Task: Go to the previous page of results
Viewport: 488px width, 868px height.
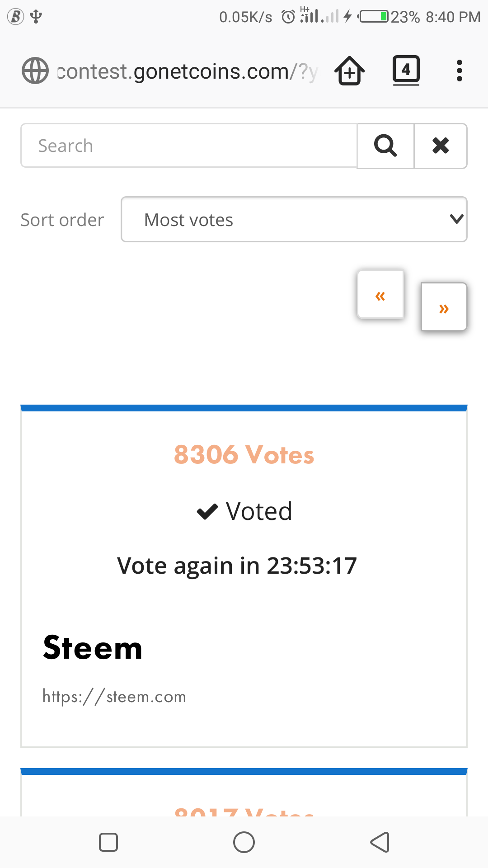Action: (380, 295)
